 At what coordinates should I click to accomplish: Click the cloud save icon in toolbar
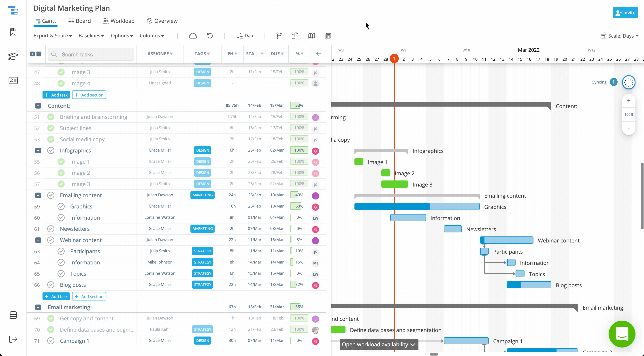(x=193, y=36)
